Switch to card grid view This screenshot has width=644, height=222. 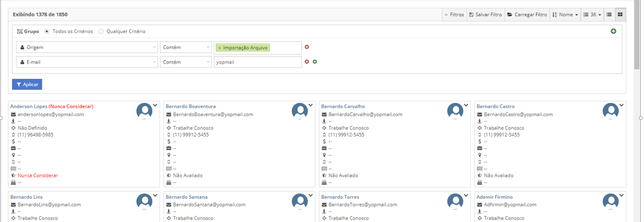620,15
